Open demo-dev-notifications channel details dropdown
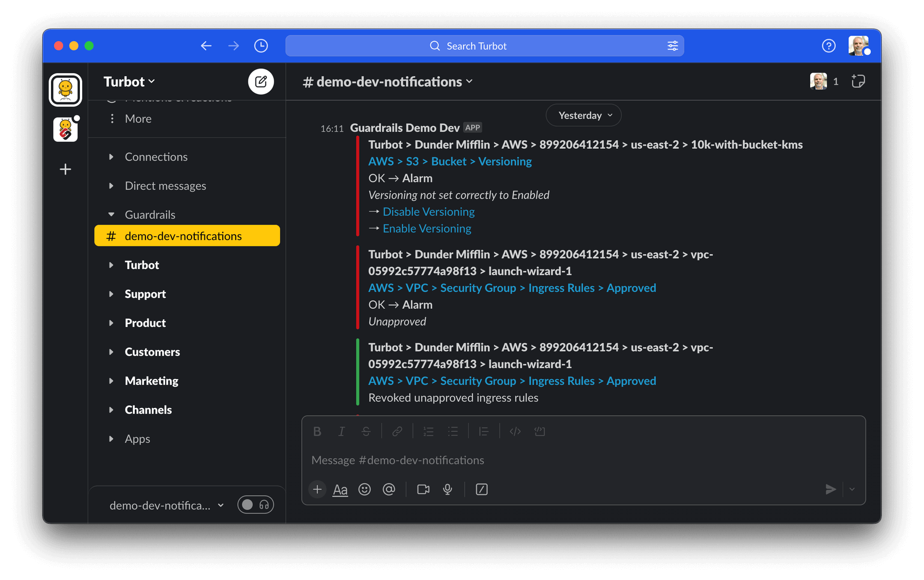 (x=388, y=82)
